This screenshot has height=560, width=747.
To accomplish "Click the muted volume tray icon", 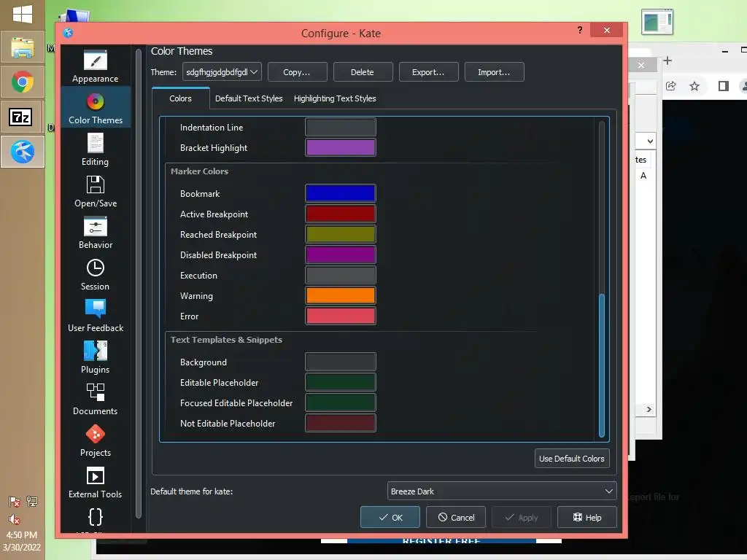I will pyautogui.click(x=15, y=519).
